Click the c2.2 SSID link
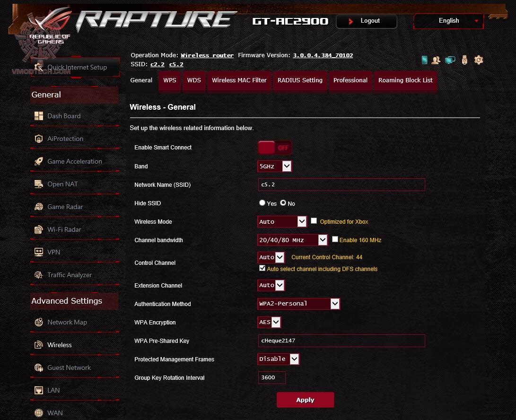Screen dimensions: 516x420 (157, 64)
